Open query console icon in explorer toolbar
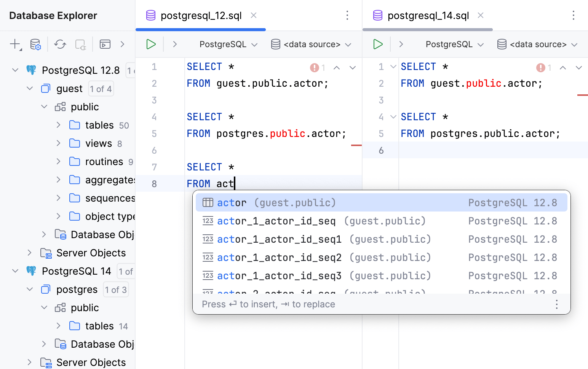Screen dimensions: 588x369 [105, 45]
